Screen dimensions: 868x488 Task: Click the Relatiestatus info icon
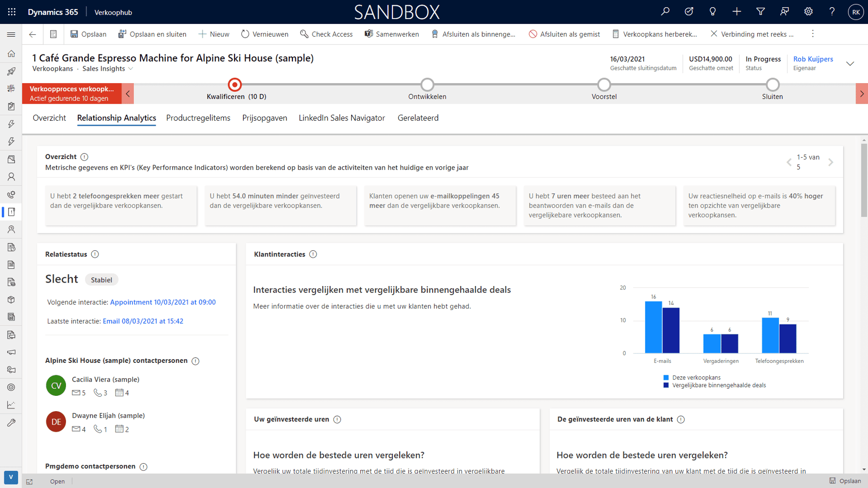pos(95,254)
